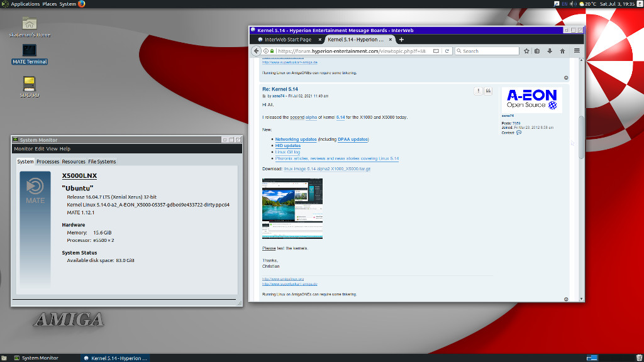644x362 pixels.
Task: Click the xeno74 contact speech bubble
Action: click(519, 133)
